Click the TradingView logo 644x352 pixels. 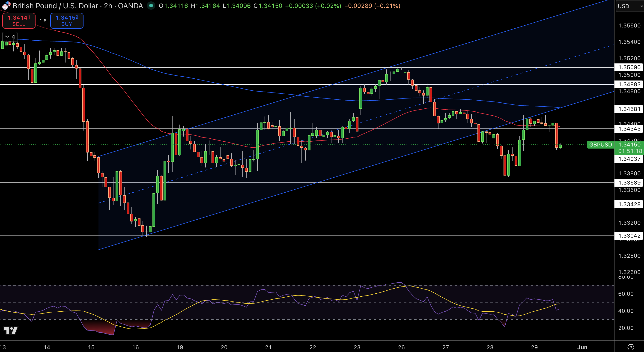pyautogui.click(x=11, y=330)
